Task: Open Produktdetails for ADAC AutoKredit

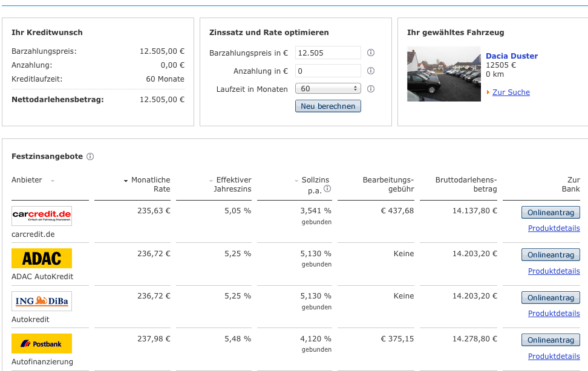Action: tap(554, 271)
